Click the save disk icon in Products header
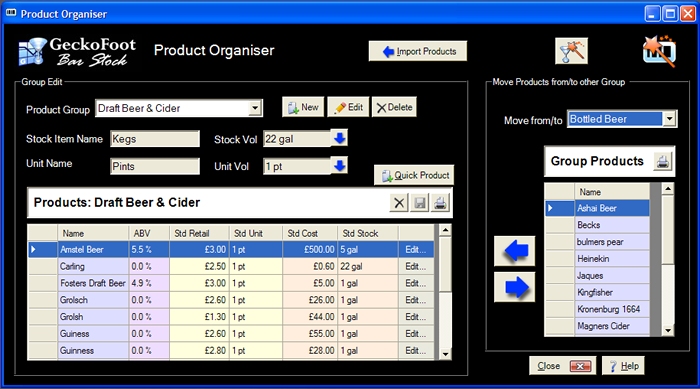 point(420,203)
